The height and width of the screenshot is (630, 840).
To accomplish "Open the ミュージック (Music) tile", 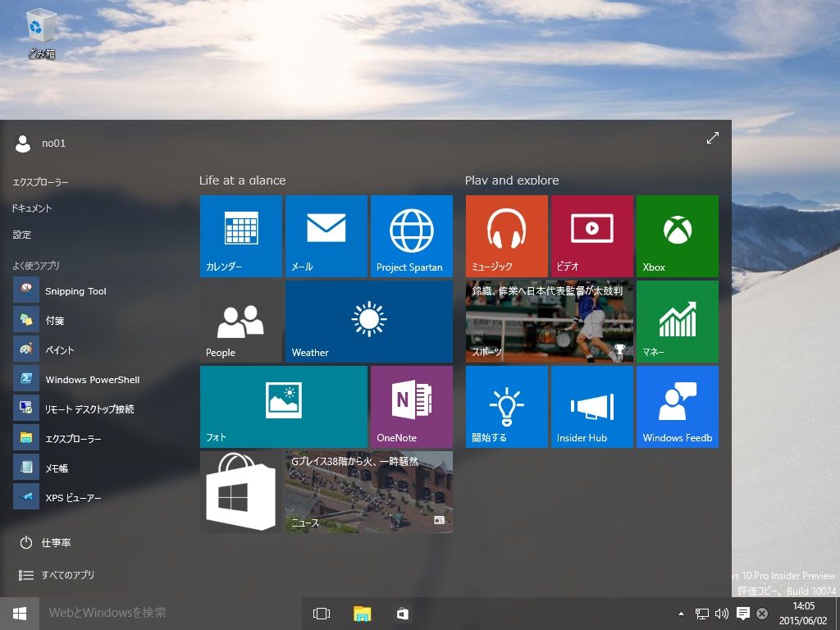I will tap(507, 236).
